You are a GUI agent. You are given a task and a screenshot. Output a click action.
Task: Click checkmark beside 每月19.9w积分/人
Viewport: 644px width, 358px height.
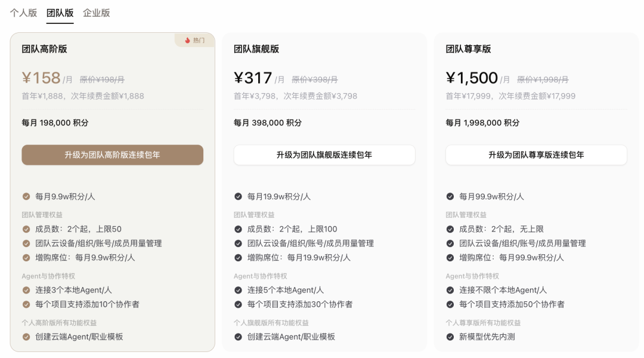click(238, 196)
